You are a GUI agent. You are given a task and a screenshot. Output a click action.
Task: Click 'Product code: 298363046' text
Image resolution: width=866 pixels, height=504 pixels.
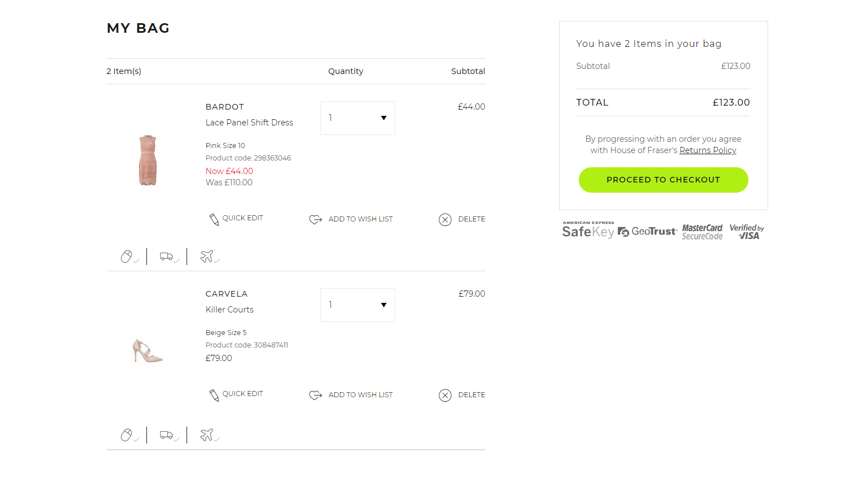coord(248,158)
